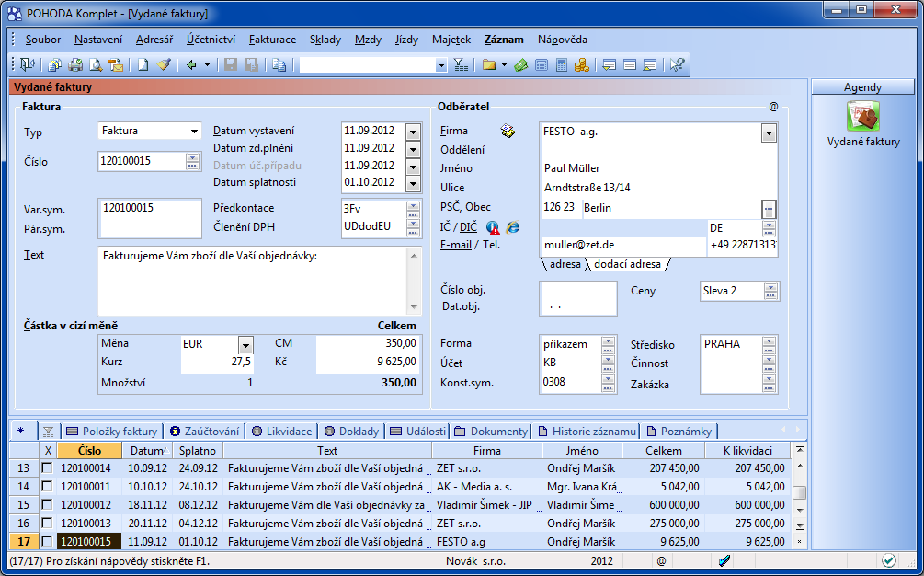Expand the Firma dropdown for FESTO a.g.
Viewport: 924px width, 576px height.
[769, 133]
